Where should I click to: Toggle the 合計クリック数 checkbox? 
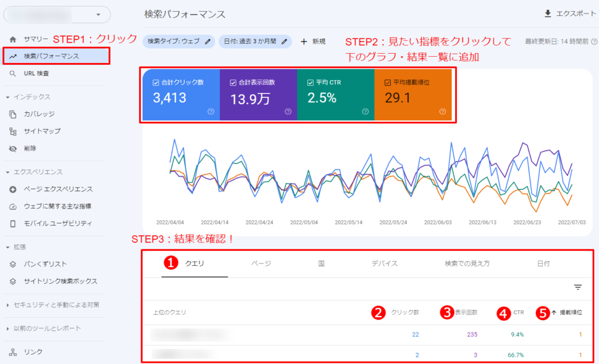click(x=156, y=82)
